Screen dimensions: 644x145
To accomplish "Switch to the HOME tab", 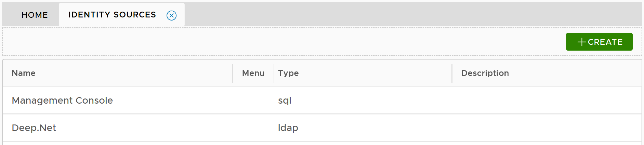I will coord(35,15).
